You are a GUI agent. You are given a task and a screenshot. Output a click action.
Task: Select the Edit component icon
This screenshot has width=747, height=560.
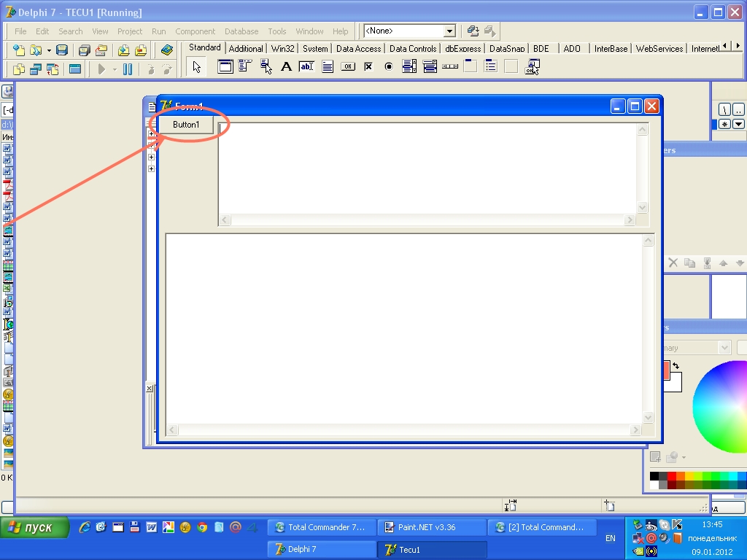click(x=306, y=66)
